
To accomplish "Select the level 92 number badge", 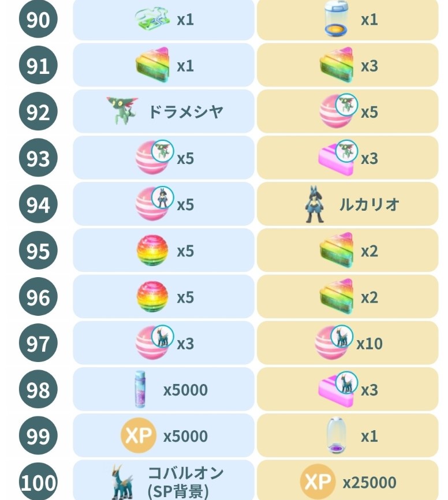I will (x=38, y=111).
